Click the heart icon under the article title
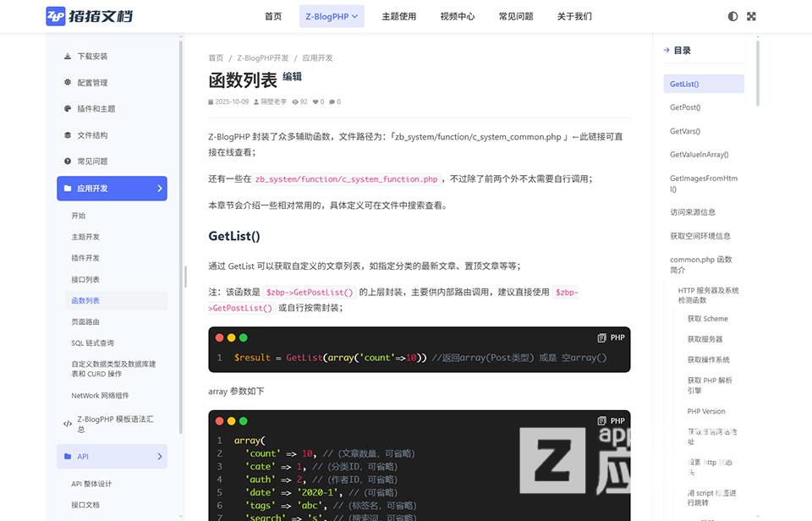The height and width of the screenshot is (521, 812). point(314,101)
